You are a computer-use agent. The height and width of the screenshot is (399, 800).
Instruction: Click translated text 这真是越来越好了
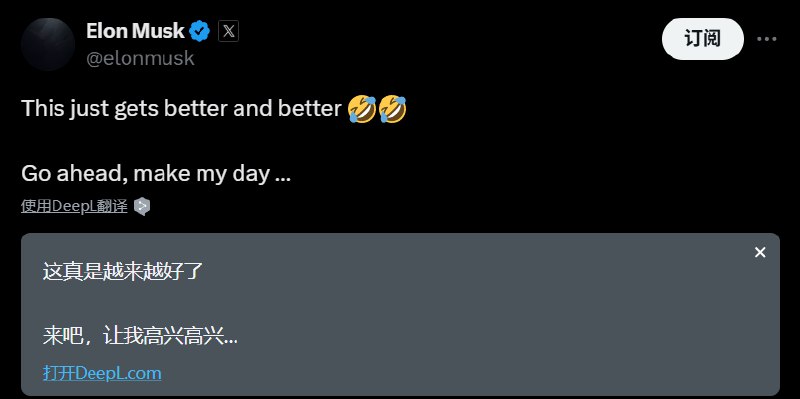[x=123, y=271]
